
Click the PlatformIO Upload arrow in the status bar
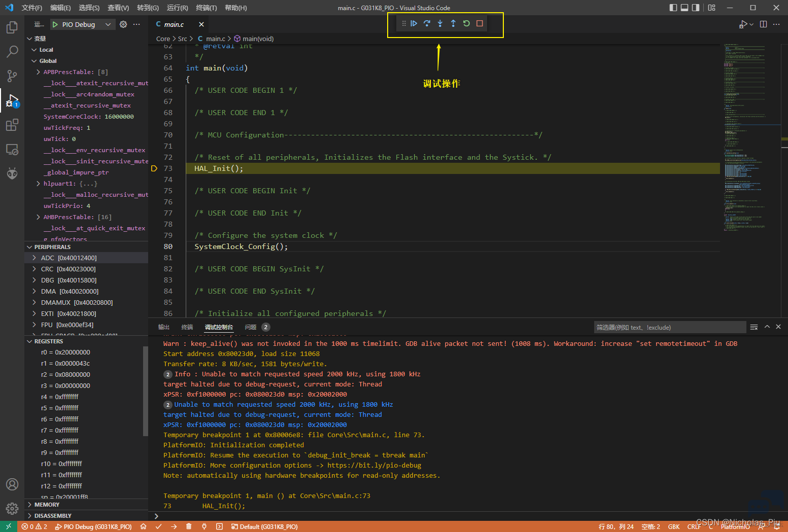[174, 526]
